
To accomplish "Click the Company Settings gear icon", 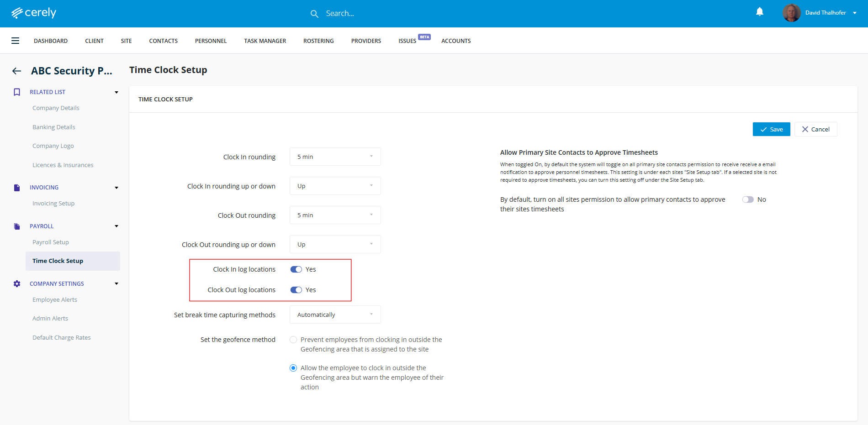I will pyautogui.click(x=17, y=284).
